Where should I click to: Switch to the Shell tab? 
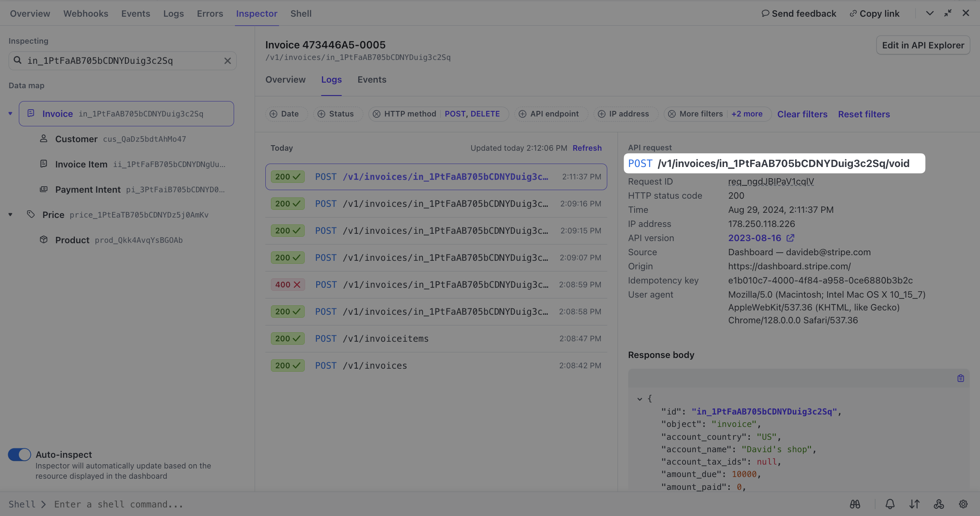pos(301,14)
